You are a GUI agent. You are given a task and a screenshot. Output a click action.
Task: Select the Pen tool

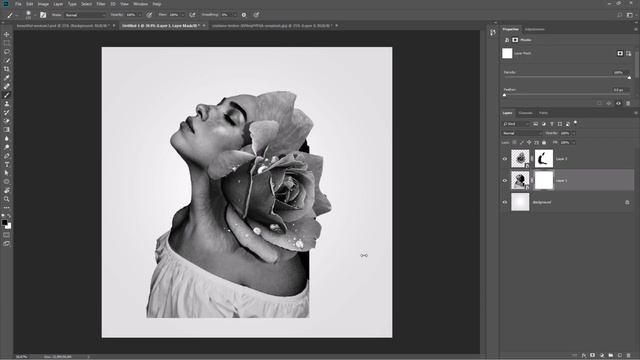7,156
